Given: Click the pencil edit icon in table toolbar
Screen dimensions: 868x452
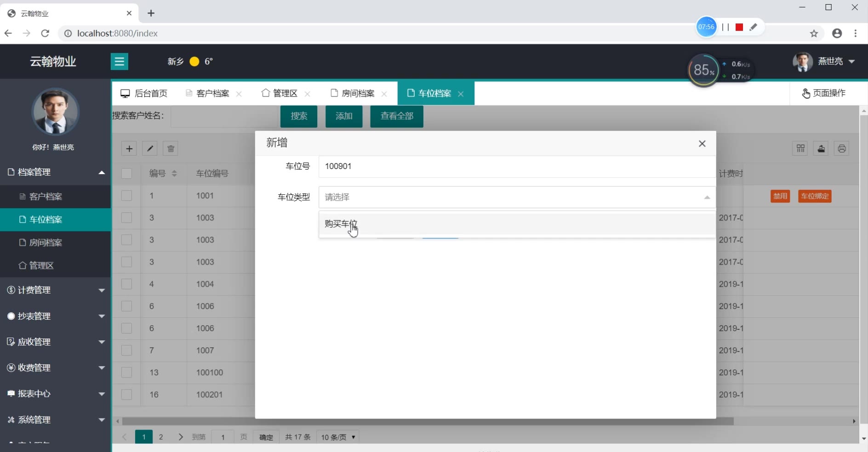Looking at the screenshot, I should (x=150, y=148).
